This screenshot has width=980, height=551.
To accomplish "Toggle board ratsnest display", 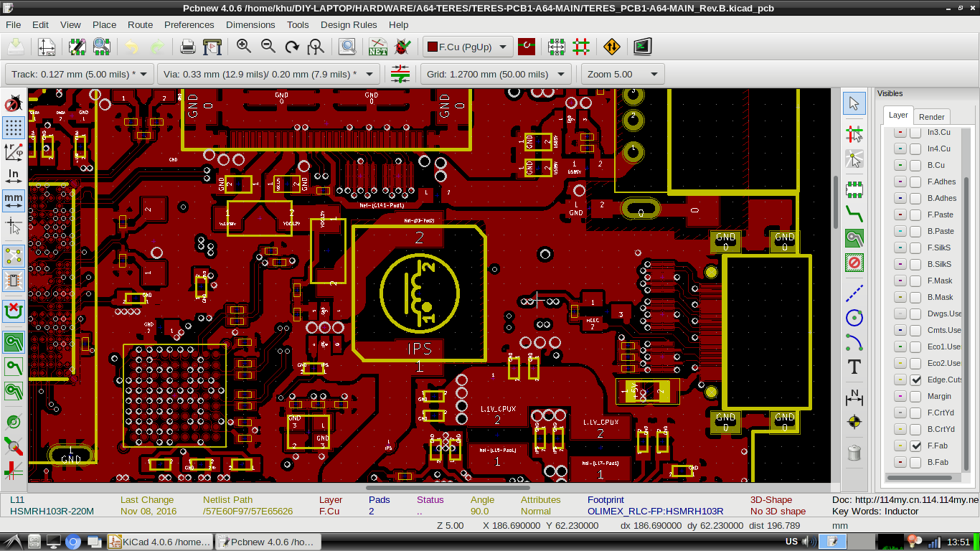I will pyautogui.click(x=13, y=255).
